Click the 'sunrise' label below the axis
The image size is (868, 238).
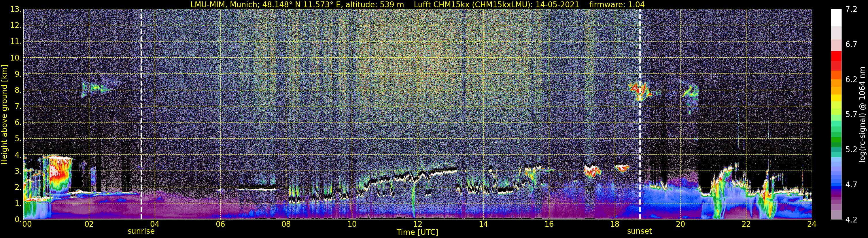[141, 231]
